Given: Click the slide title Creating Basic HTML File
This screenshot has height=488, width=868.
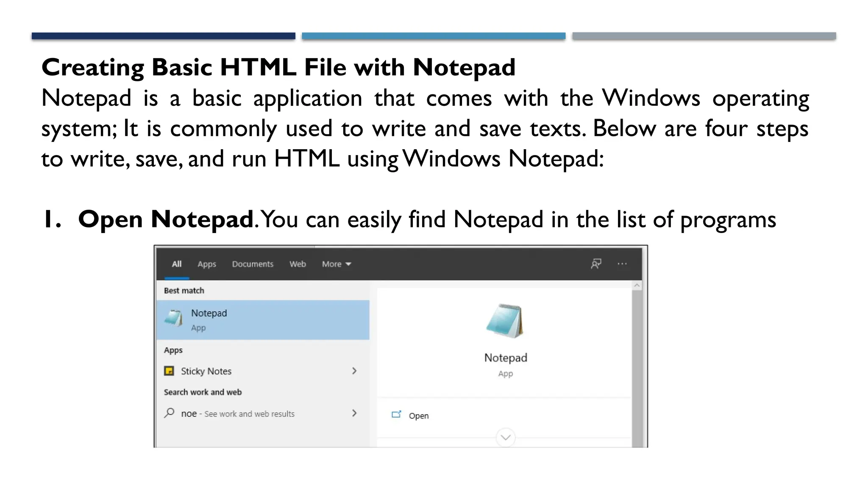Looking at the screenshot, I should click(x=278, y=67).
